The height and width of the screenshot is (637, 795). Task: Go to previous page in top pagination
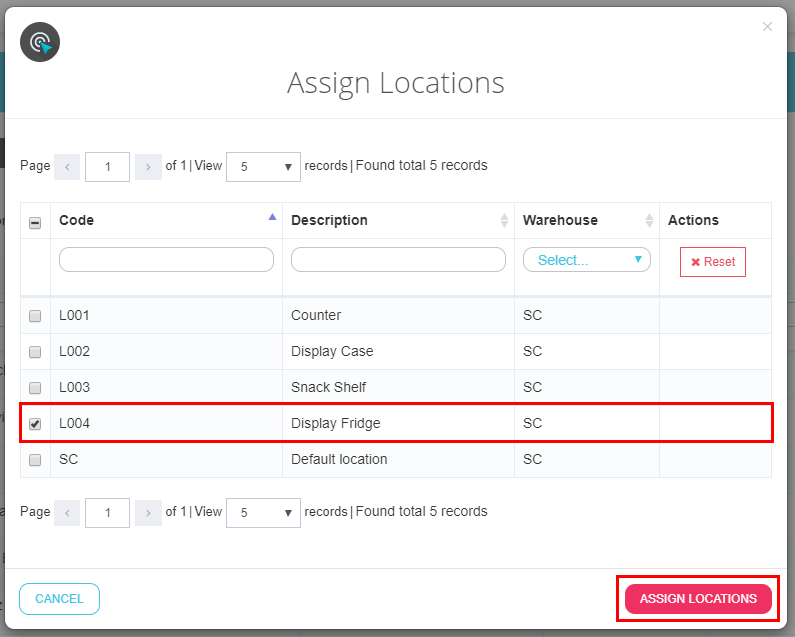(x=67, y=166)
